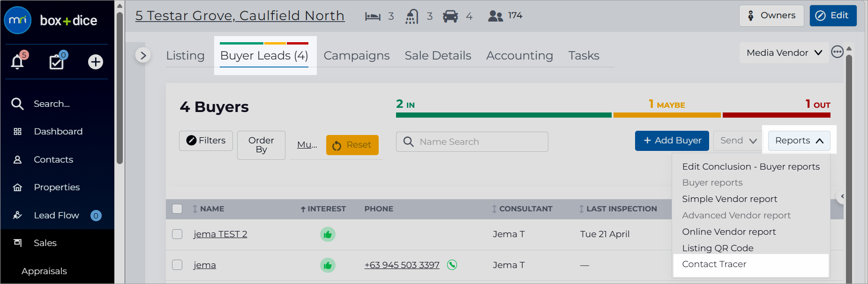Click the WhatsApp icon beside jema's phone

coord(452,265)
